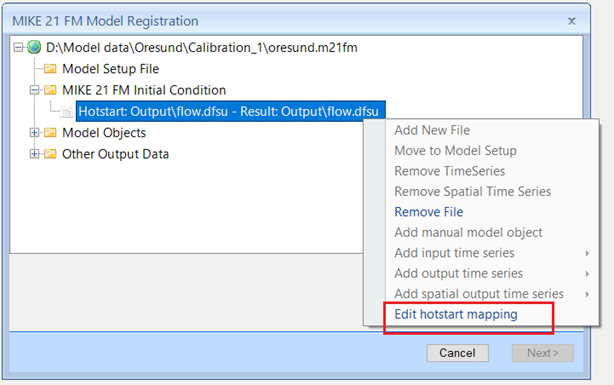Choose Add input time series entry
The height and width of the screenshot is (385, 614).
pos(454,253)
